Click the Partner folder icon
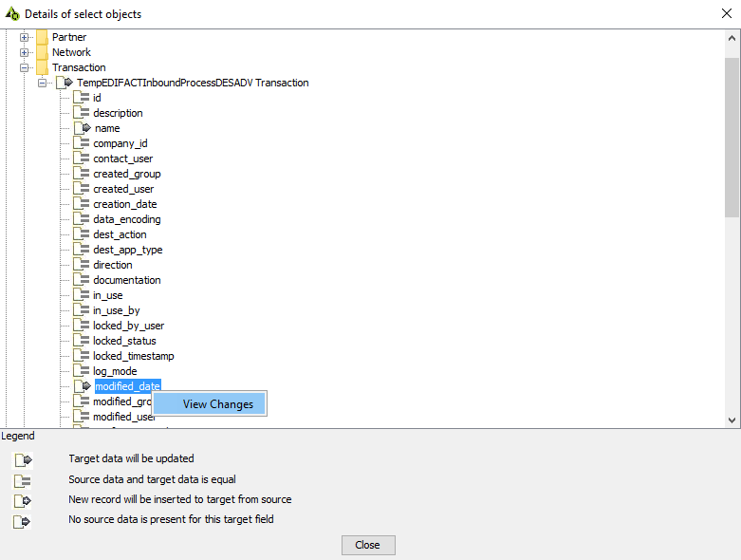This screenshot has width=741, height=560. [x=42, y=37]
